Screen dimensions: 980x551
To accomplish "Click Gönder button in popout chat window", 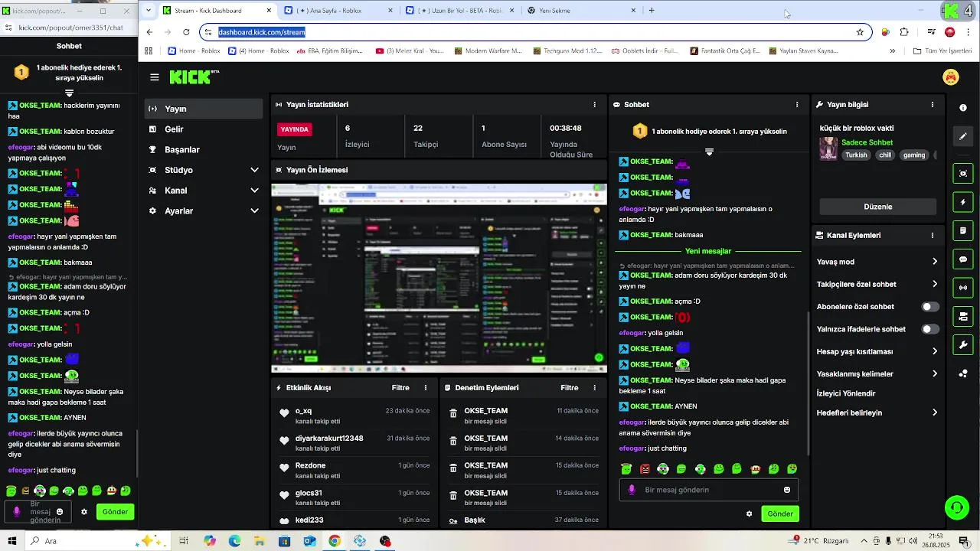I will point(116,511).
